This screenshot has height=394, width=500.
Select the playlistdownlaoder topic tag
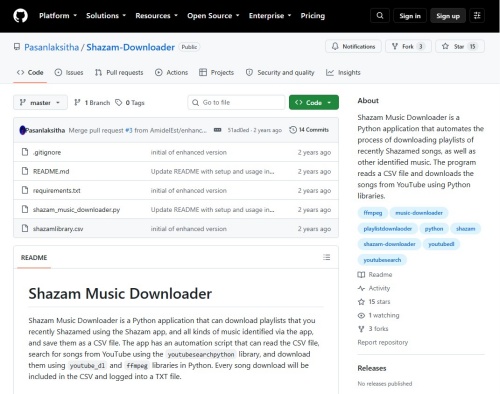388,228
